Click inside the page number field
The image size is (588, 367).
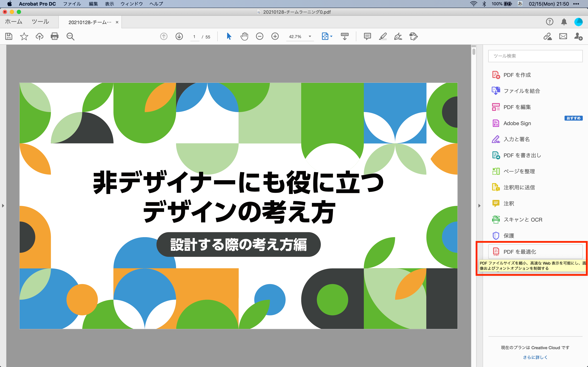194,36
